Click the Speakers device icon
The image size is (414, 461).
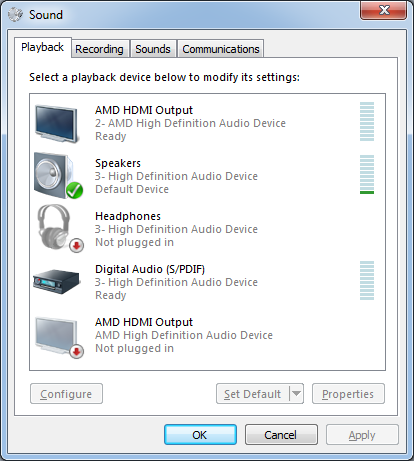tap(58, 176)
